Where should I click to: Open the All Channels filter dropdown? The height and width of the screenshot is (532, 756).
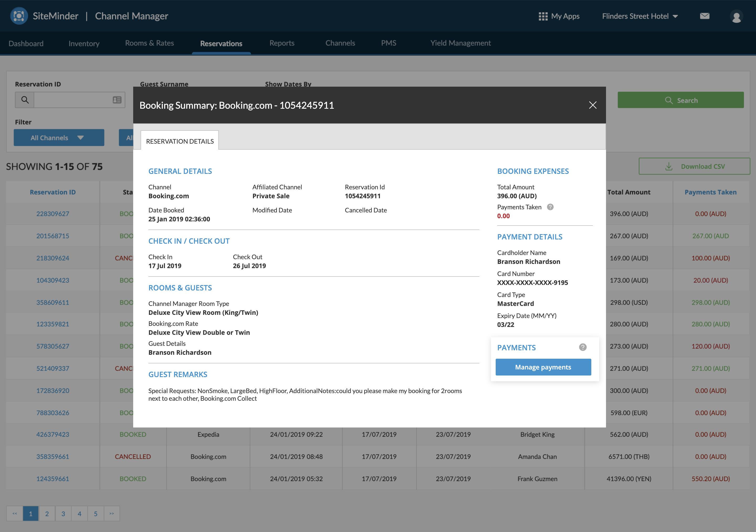click(x=59, y=138)
